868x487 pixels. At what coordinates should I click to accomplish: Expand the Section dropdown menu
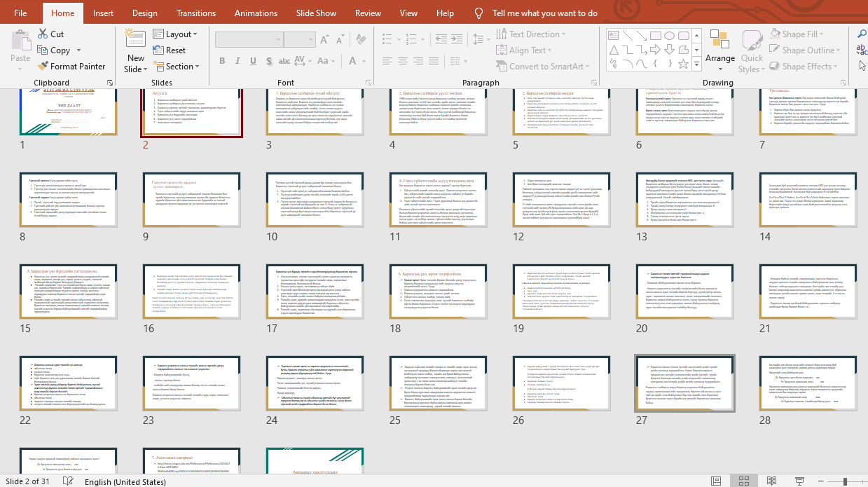click(x=174, y=67)
